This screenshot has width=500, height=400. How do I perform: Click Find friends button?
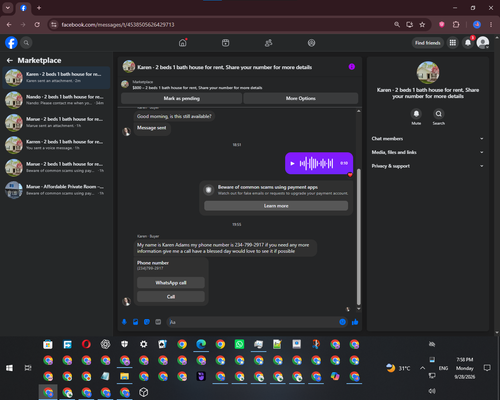(428, 43)
